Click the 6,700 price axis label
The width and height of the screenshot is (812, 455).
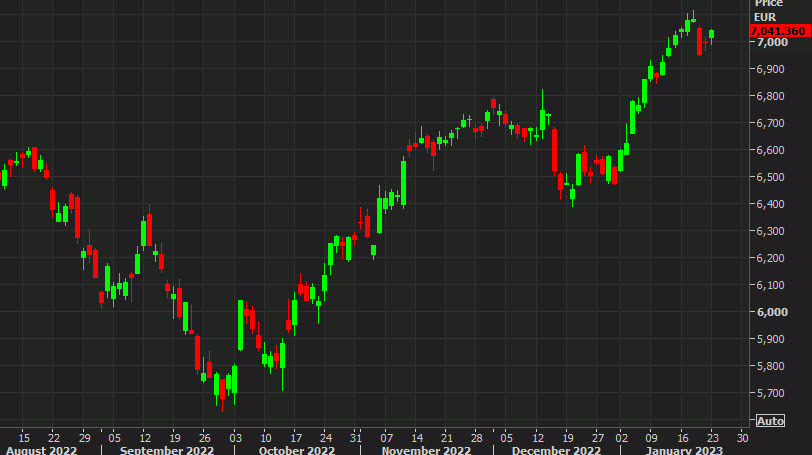coord(772,123)
